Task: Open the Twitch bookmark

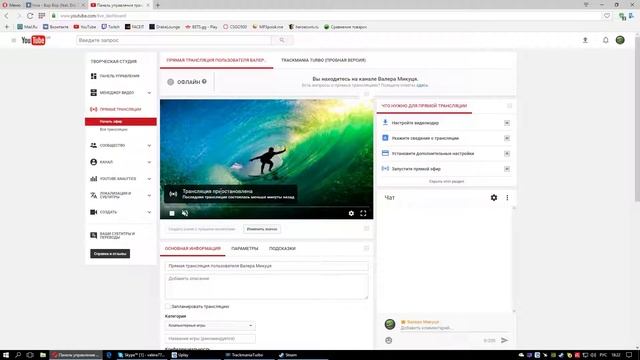Action: (x=111, y=27)
